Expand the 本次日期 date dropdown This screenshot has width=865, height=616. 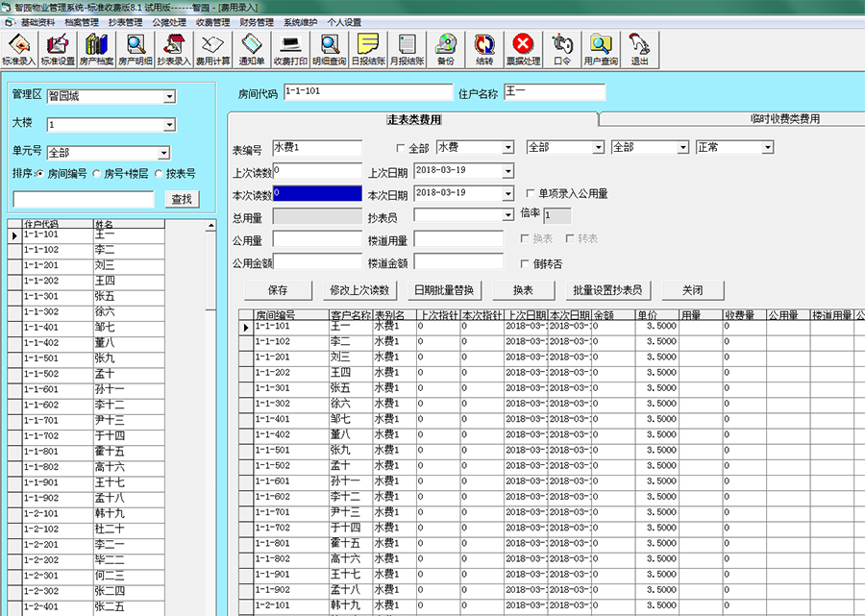coord(507,193)
